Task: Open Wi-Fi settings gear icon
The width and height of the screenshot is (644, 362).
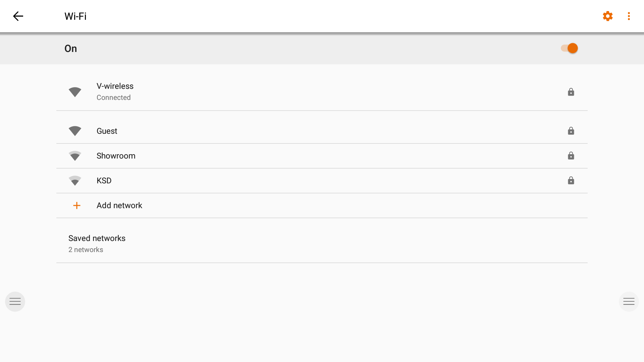Action: pos(607,16)
